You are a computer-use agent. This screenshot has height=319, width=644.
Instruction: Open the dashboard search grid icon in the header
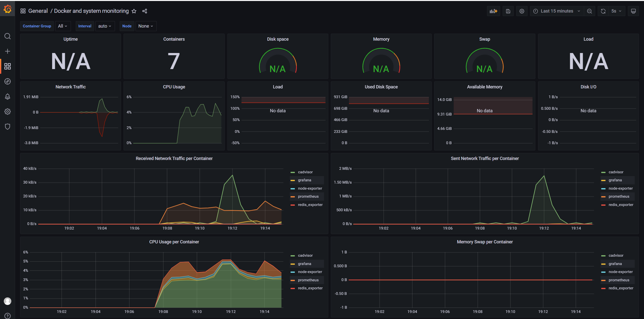click(x=23, y=11)
